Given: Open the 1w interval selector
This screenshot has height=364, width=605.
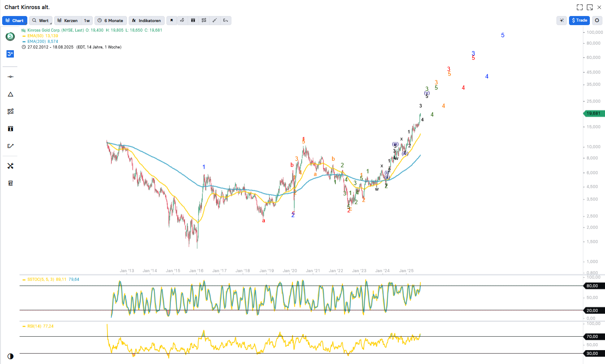Looking at the screenshot, I should click(x=87, y=20).
